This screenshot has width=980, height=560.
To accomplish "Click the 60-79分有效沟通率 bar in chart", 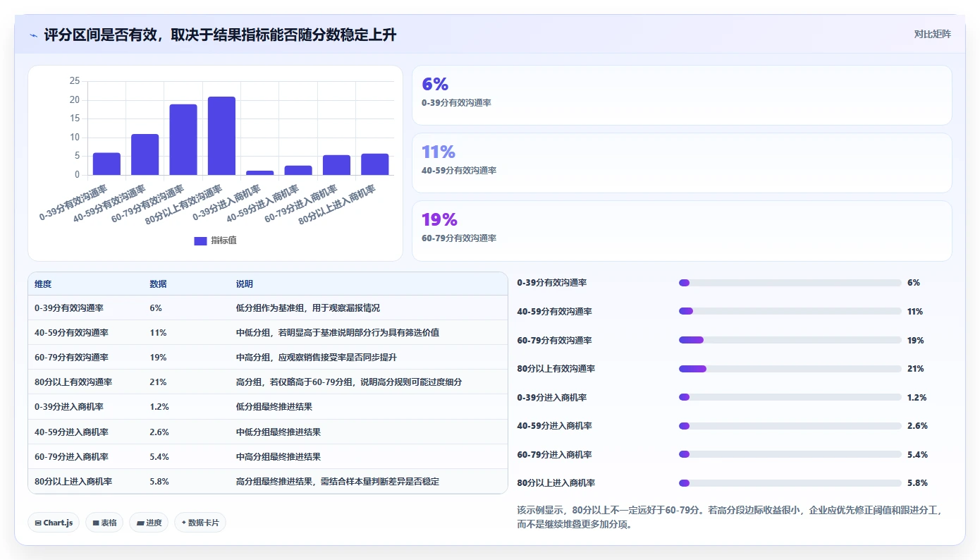I will point(183,140).
